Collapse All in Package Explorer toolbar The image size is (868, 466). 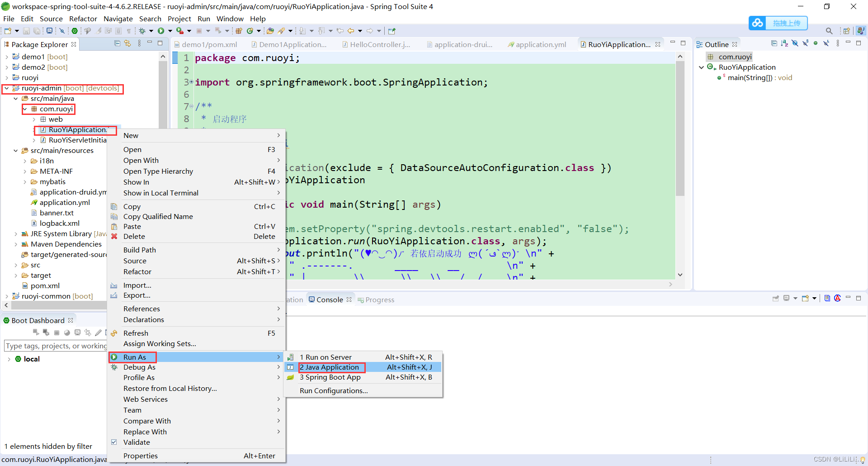(117, 43)
